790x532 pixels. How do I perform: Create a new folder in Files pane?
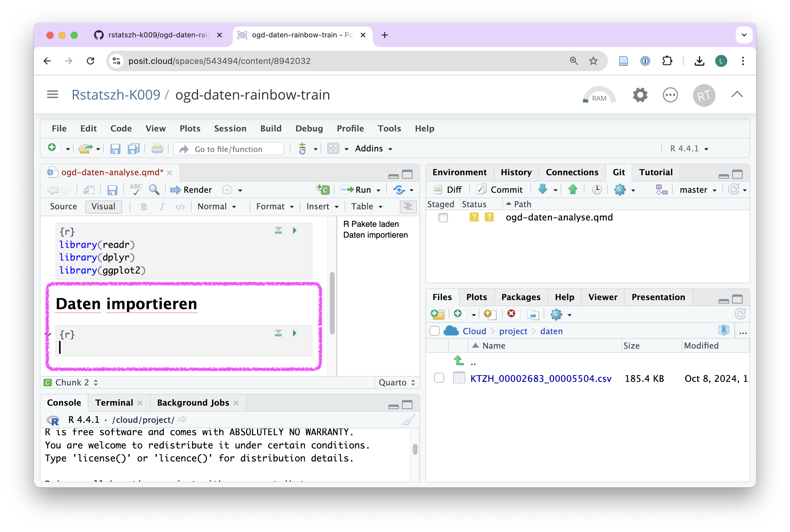437,315
